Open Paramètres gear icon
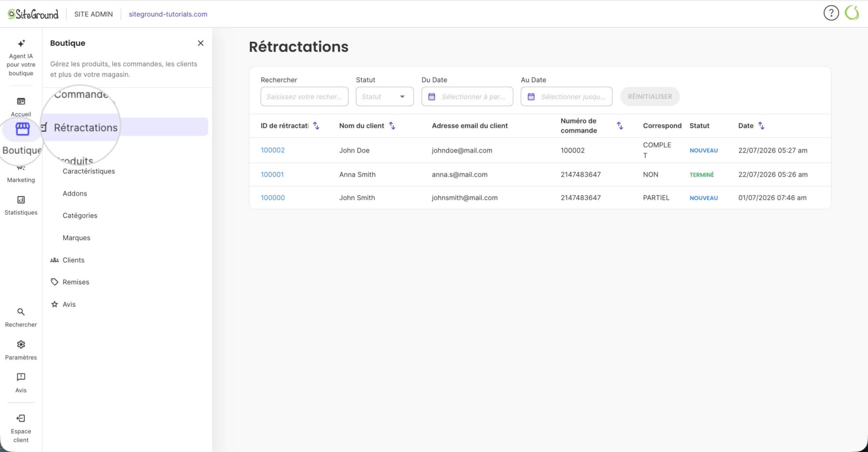 pos(21,344)
